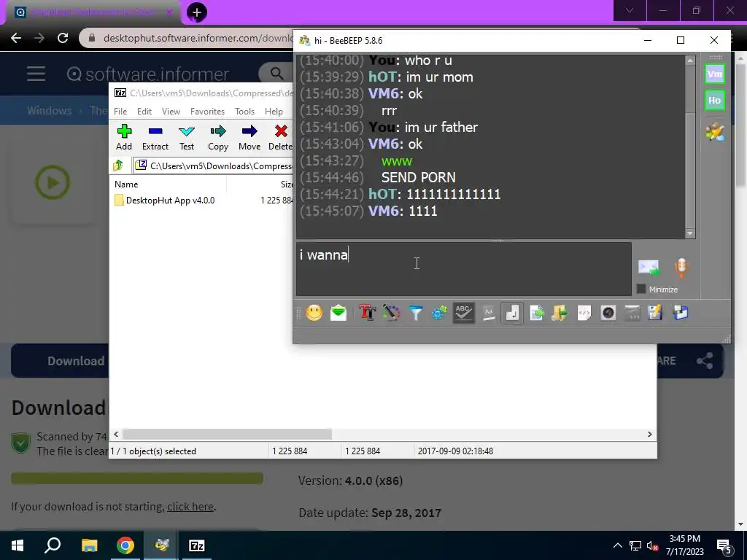Click the blue printer icon in BeeBEEP
The image size is (747, 560).
point(681,313)
